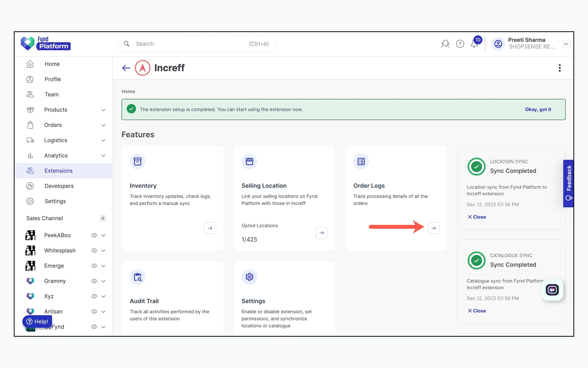Expand the PeekABoo channel chevron
Image resolution: width=588 pixels, height=368 pixels.
[x=103, y=235]
